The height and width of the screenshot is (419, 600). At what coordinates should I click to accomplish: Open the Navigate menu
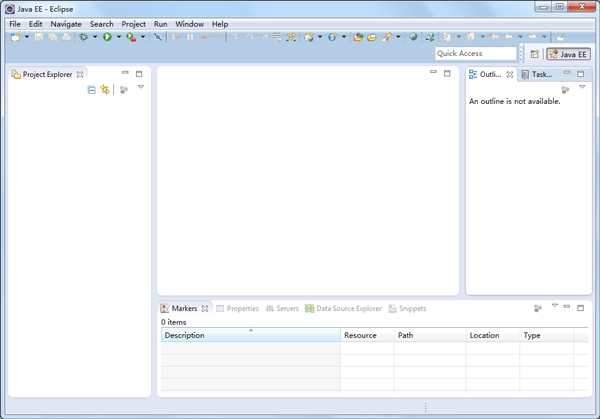pos(66,24)
